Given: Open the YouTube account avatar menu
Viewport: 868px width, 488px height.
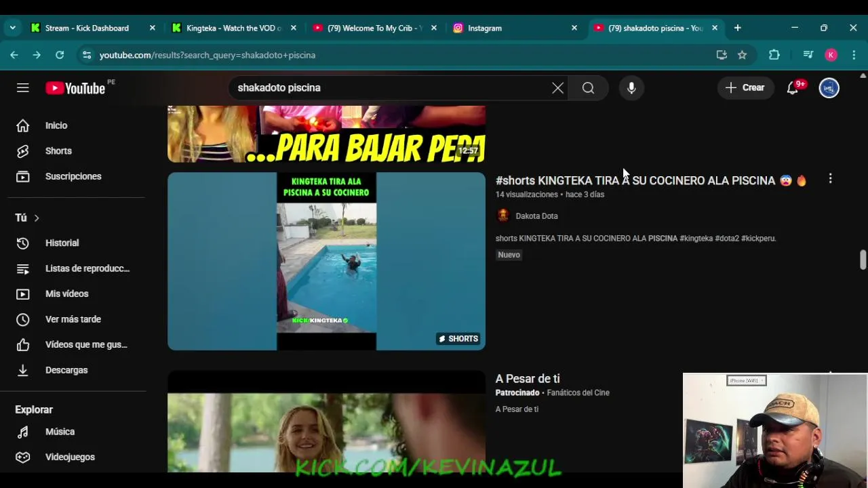Looking at the screenshot, I should click(x=829, y=87).
